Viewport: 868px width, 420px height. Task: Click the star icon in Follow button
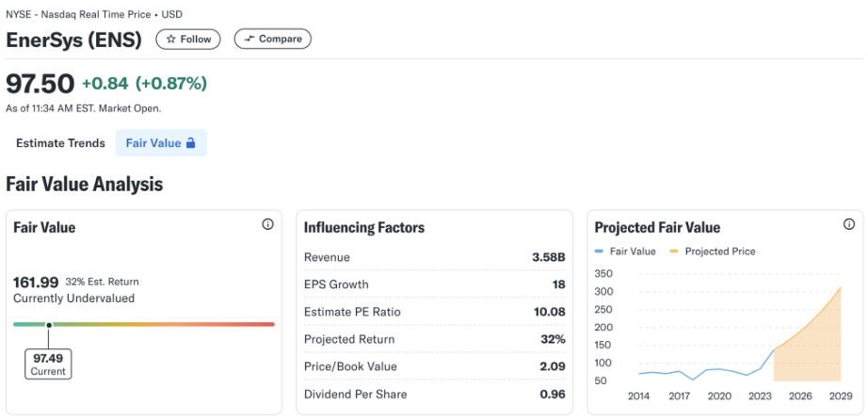tap(171, 40)
